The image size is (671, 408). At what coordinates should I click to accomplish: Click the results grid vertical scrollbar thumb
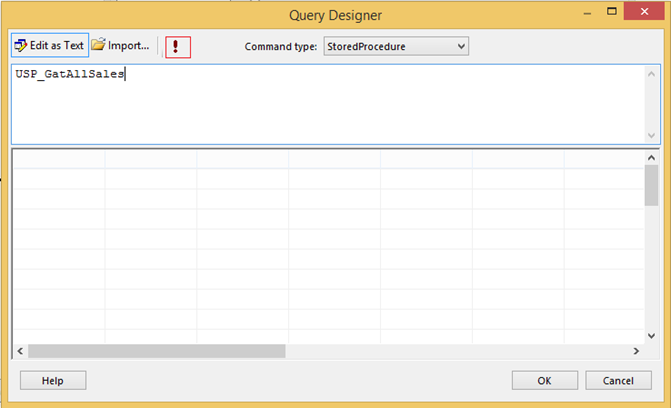coord(651,185)
